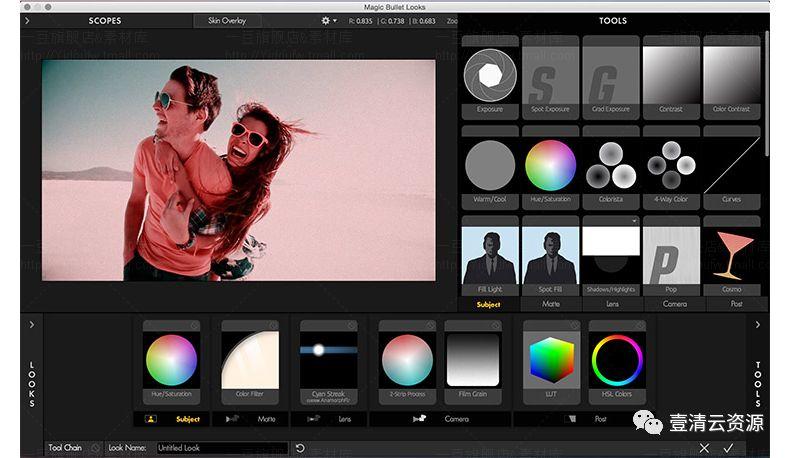Select the Film Grain card

[x=473, y=362]
